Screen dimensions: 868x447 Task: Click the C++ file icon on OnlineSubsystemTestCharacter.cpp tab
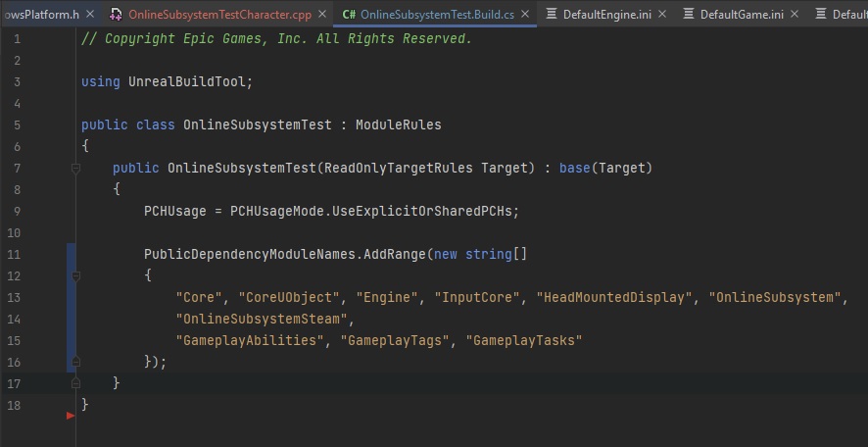(116, 15)
